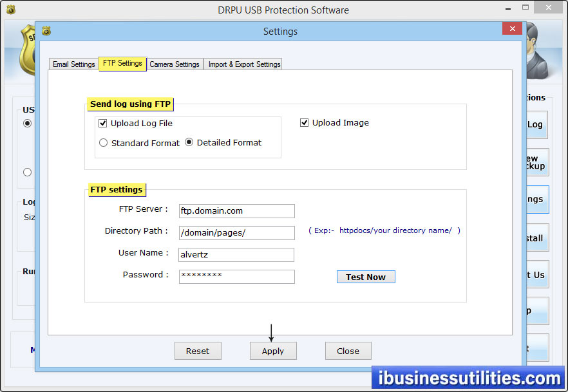Click the 'Directory Path :' label
This screenshot has width=568, height=392.
[137, 231]
